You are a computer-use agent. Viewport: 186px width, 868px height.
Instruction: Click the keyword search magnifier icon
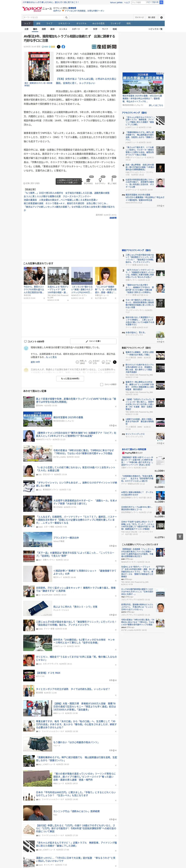click(x=66, y=17)
